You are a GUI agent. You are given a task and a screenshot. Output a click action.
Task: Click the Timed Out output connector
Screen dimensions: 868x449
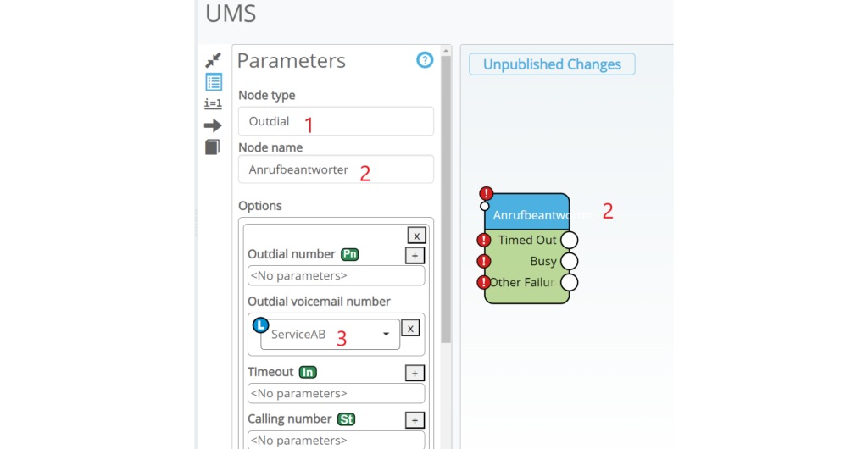click(x=570, y=240)
